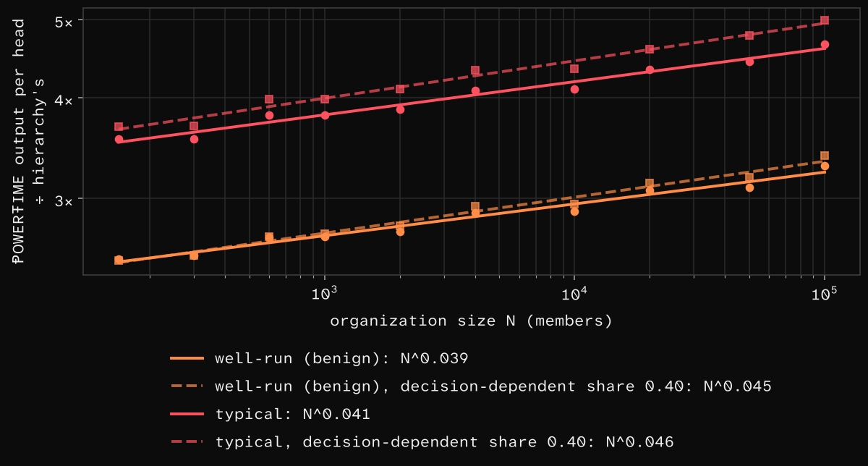This screenshot has height=466, width=868.
Task: Click the orange circle data marker at N=10^5
Action: 825,166
